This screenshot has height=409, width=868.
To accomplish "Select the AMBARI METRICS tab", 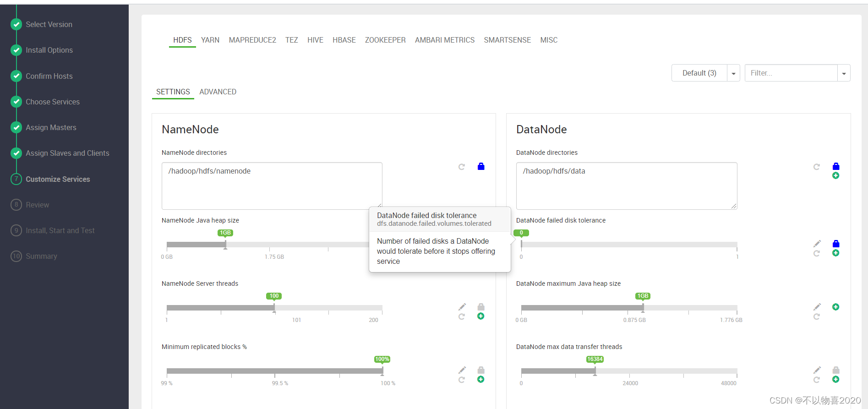I will point(445,40).
